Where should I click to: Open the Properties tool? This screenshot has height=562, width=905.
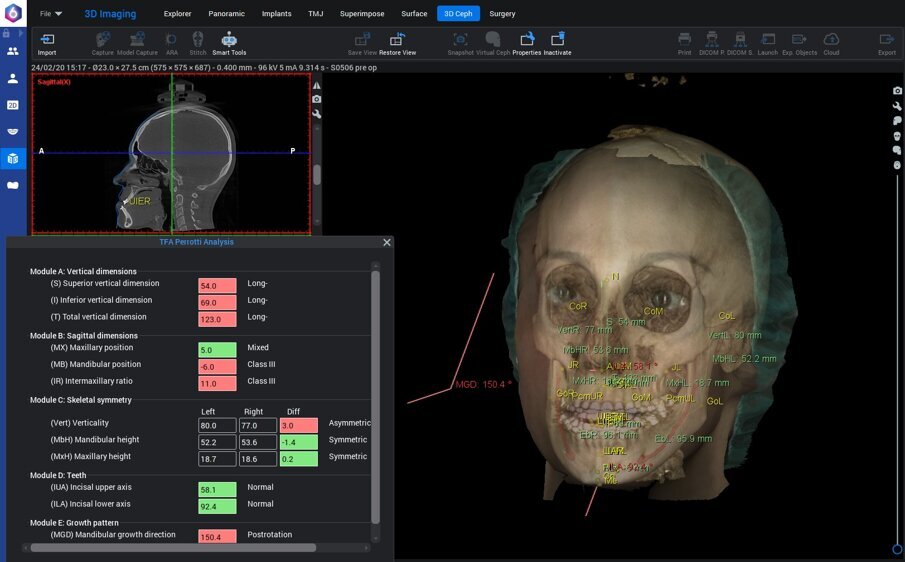pyautogui.click(x=526, y=42)
